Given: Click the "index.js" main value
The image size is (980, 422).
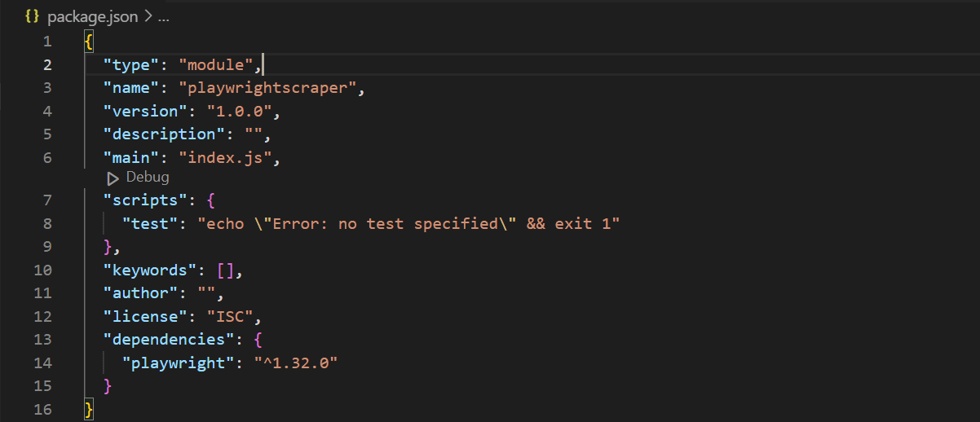Looking at the screenshot, I should 226,157.
